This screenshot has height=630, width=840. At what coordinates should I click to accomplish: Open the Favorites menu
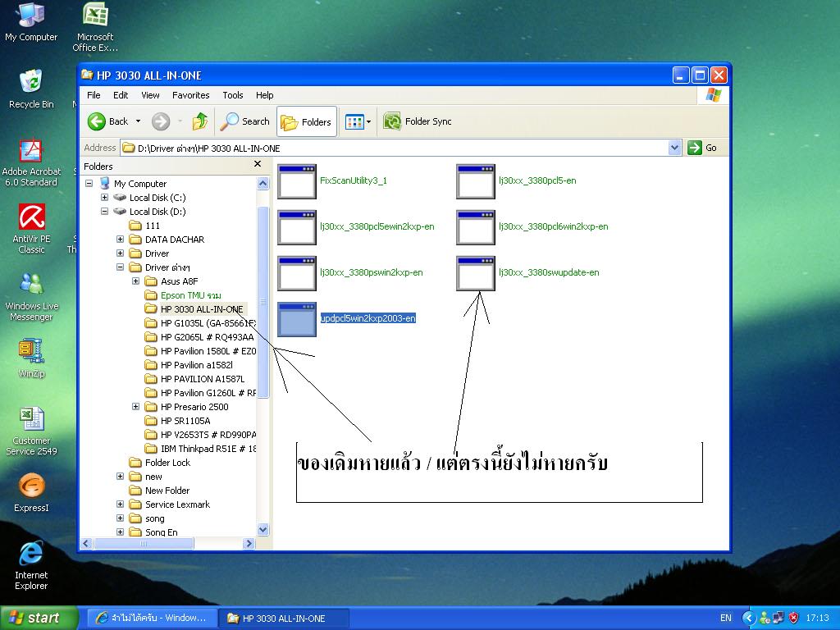point(190,95)
